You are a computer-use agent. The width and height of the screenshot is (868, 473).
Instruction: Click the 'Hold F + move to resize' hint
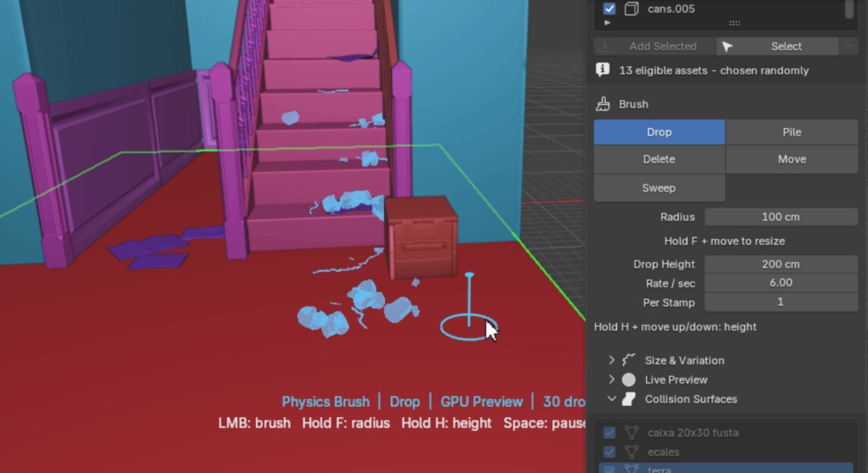coord(725,241)
